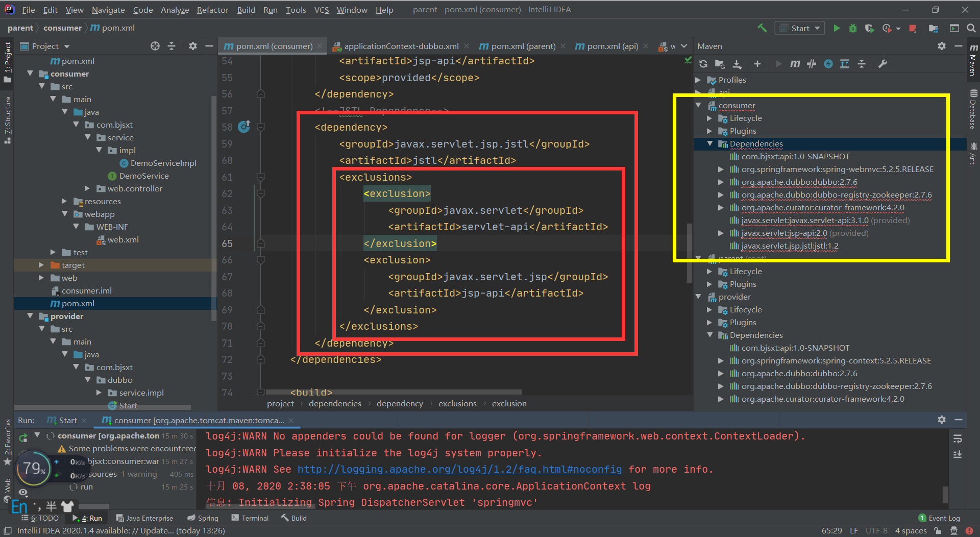Open the VCS menu

point(322,10)
